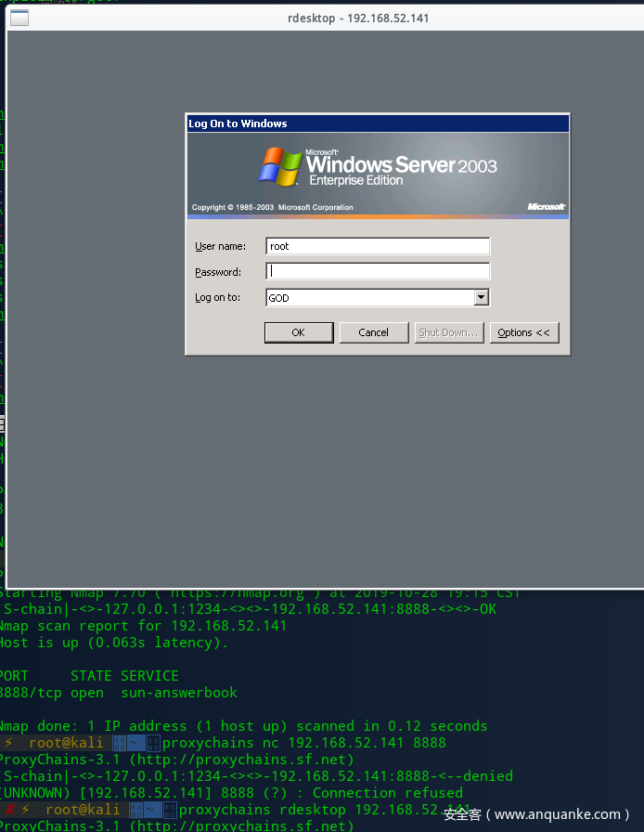The width and height of the screenshot is (644, 832).
Task: Click the terminal line 'Host is up (0.063s latency).'
Action: (114, 643)
